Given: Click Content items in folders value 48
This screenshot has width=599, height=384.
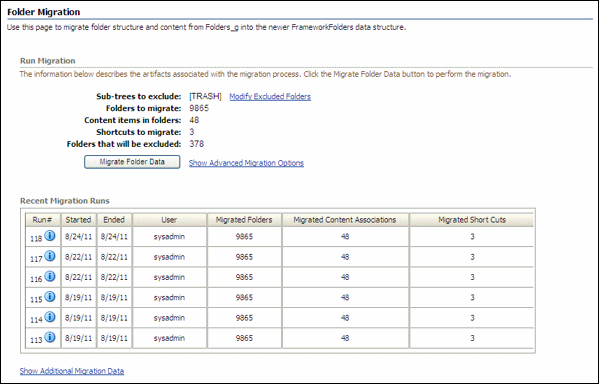Looking at the screenshot, I should coord(194,120).
